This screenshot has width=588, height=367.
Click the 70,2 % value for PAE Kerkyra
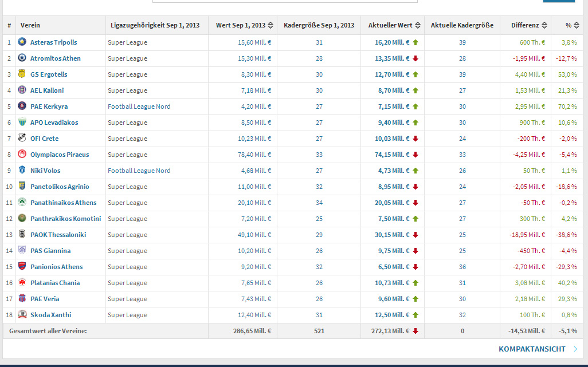click(x=567, y=106)
